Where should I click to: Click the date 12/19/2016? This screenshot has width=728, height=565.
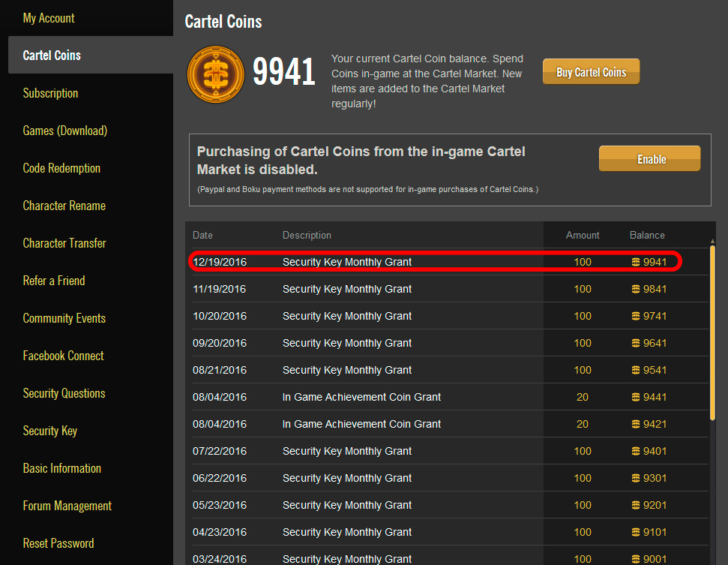[220, 262]
